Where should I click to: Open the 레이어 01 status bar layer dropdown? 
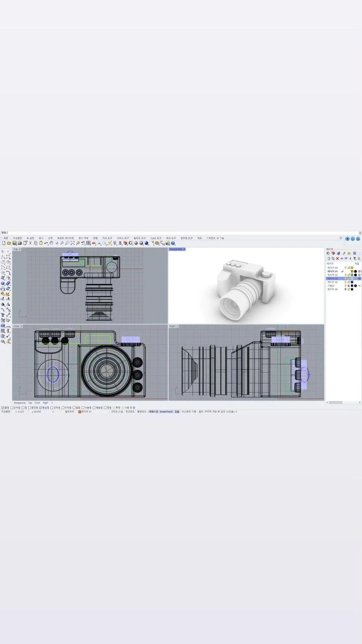(x=85, y=412)
